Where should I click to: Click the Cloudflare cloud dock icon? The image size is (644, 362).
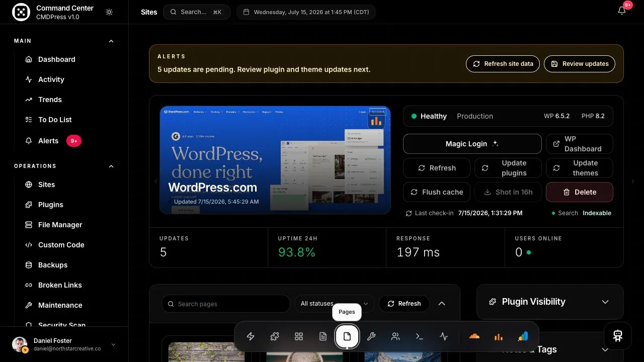474,337
